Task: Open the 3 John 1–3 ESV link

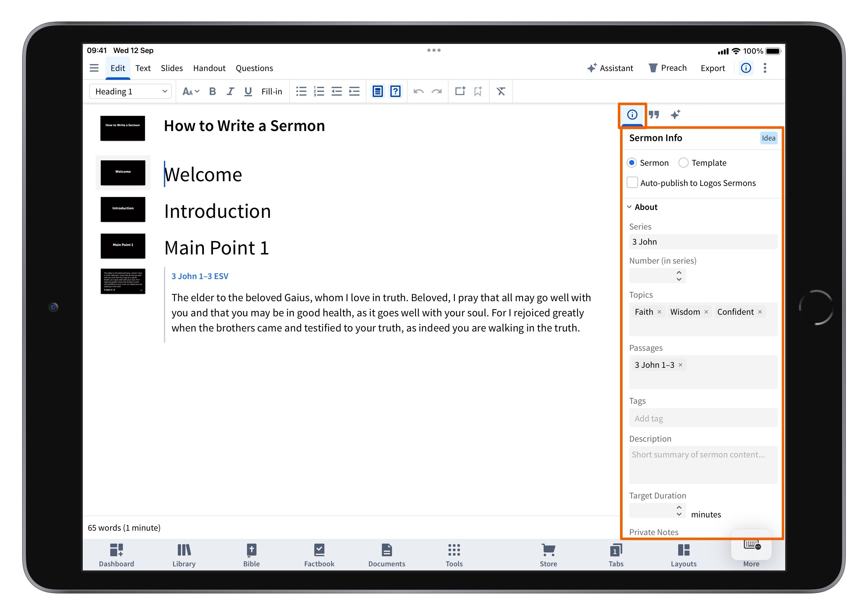Action: click(x=200, y=276)
